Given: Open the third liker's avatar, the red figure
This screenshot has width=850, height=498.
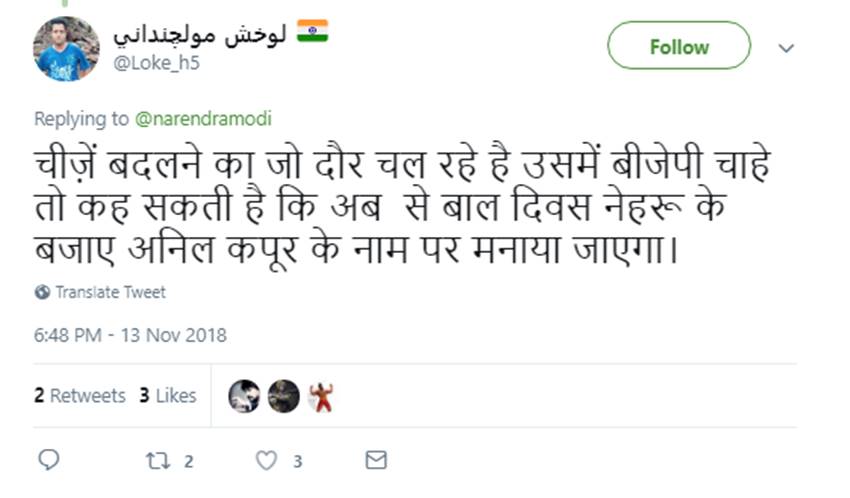Looking at the screenshot, I should pos(321,396).
